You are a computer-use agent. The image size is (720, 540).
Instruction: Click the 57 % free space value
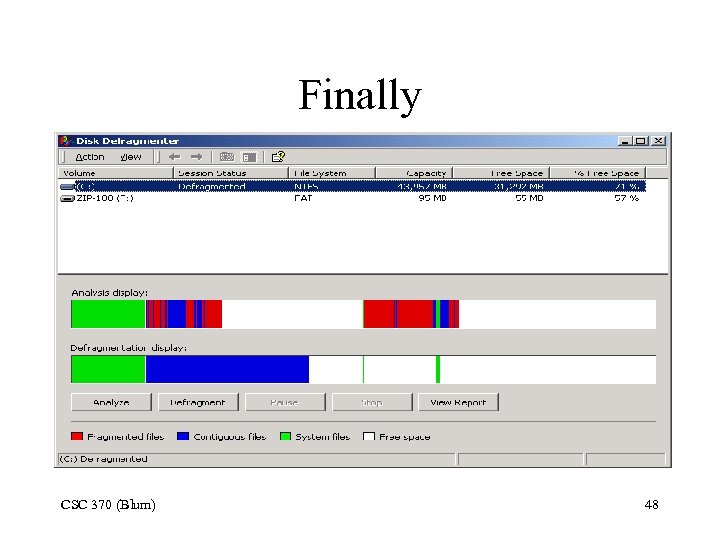pos(626,198)
